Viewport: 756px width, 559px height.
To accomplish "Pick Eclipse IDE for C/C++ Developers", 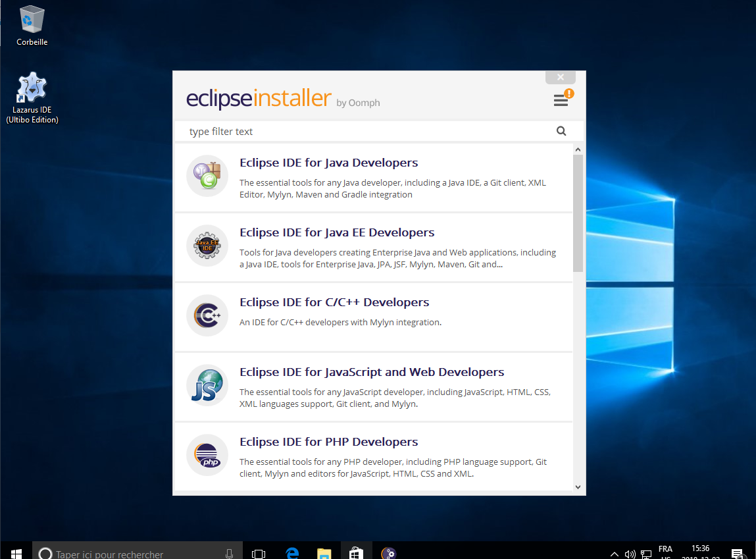I will (x=334, y=302).
